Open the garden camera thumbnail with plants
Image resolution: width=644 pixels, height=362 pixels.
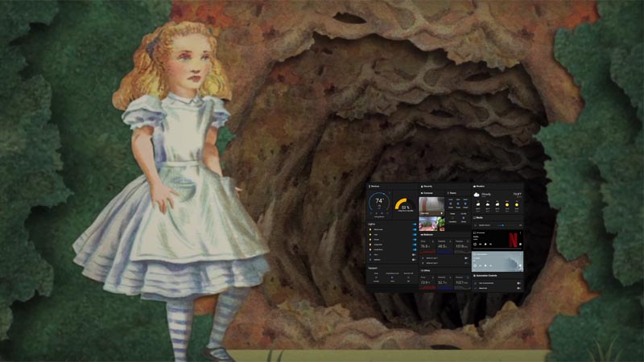[431, 224]
